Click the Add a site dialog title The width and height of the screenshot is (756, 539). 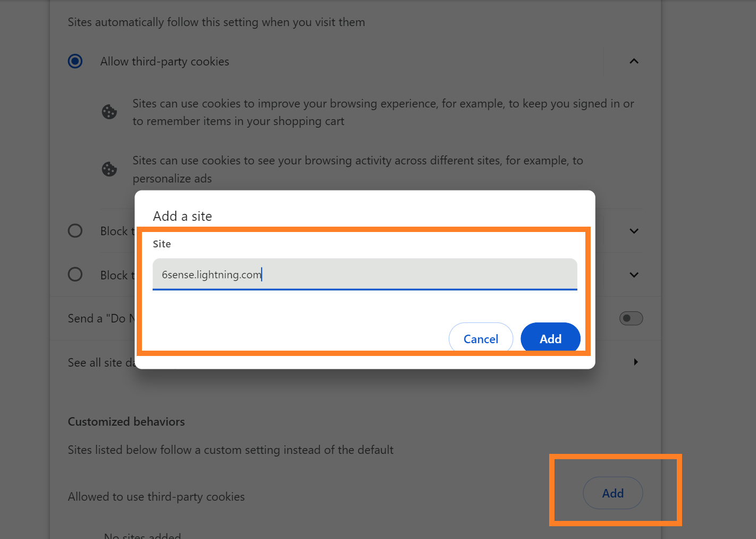(x=182, y=216)
